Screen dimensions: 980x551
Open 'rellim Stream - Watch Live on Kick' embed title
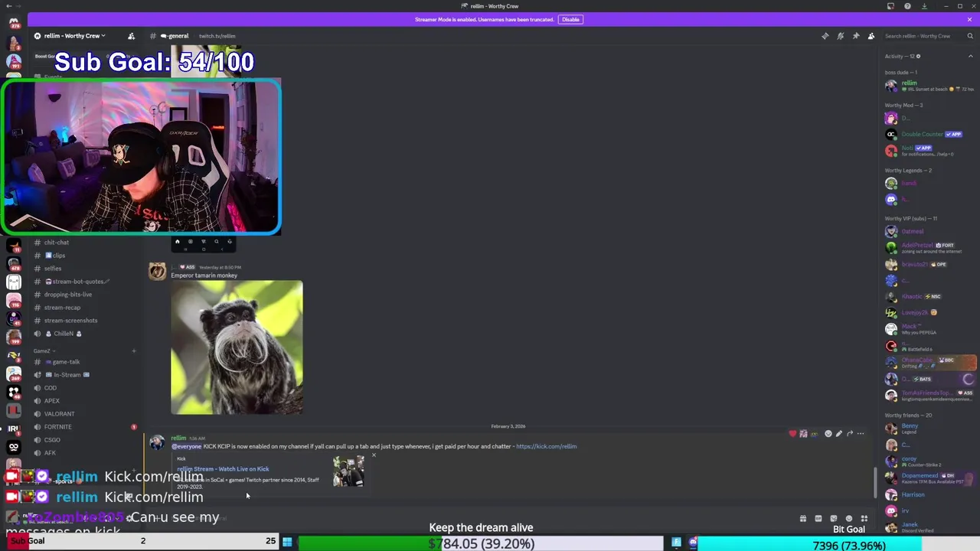pos(223,469)
